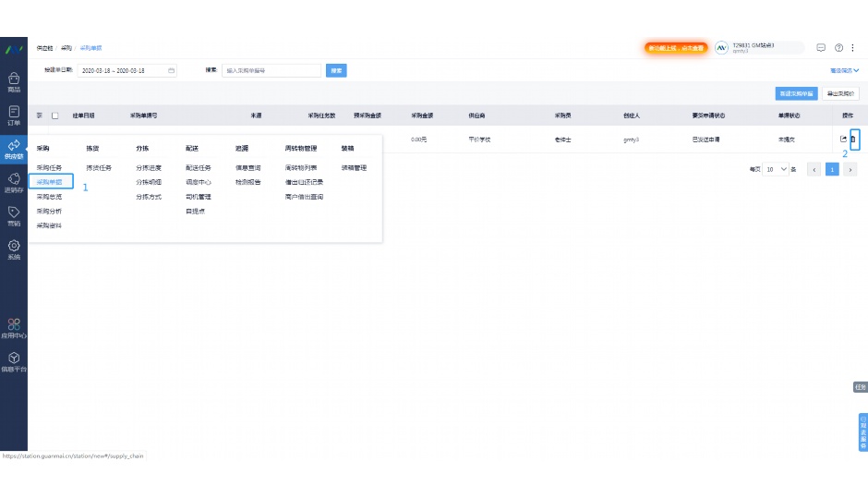Open 应用中心 app center icon

(x=14, y=328)
